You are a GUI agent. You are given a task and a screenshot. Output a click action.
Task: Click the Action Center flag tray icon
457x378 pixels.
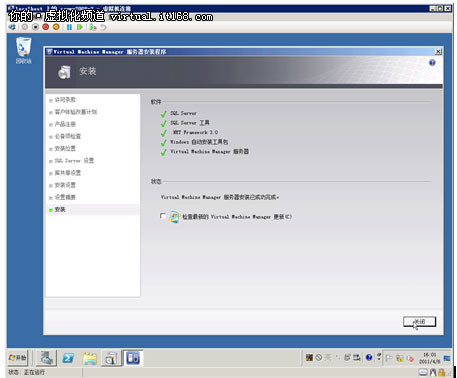coord(389,358)
